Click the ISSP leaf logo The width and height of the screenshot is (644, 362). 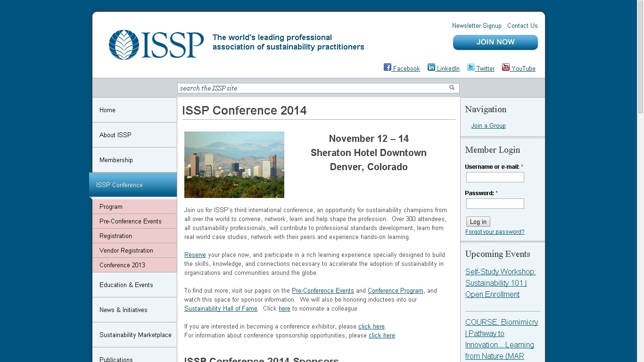(124, 45)
